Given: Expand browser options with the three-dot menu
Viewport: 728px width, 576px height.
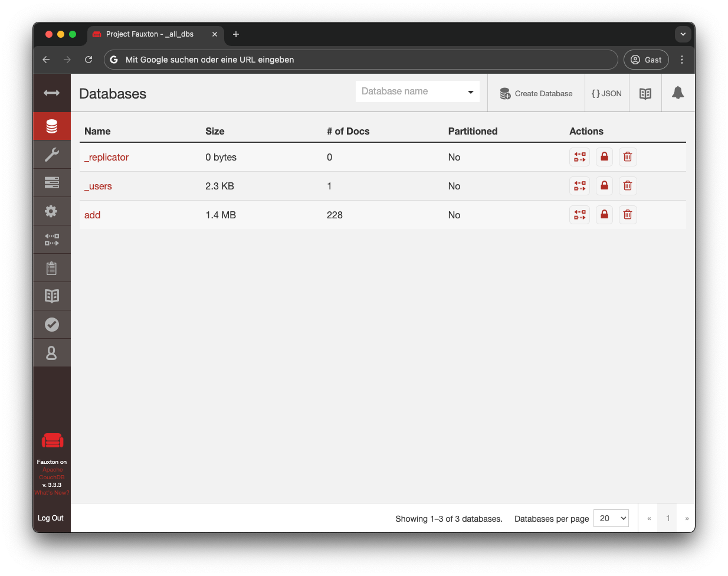Looking at the screenshot, I should [682, 60].
